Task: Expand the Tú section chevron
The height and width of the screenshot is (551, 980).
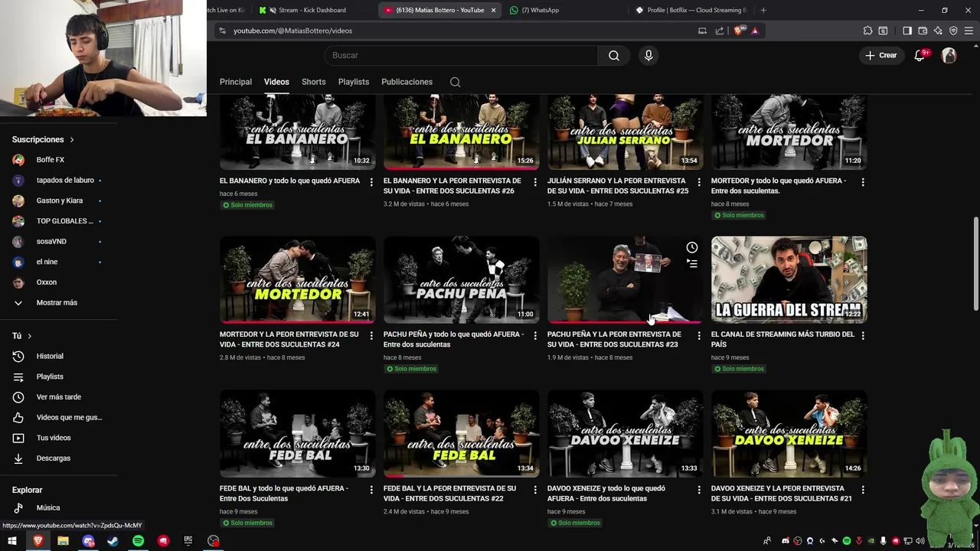Action: (x=30, y=336)
